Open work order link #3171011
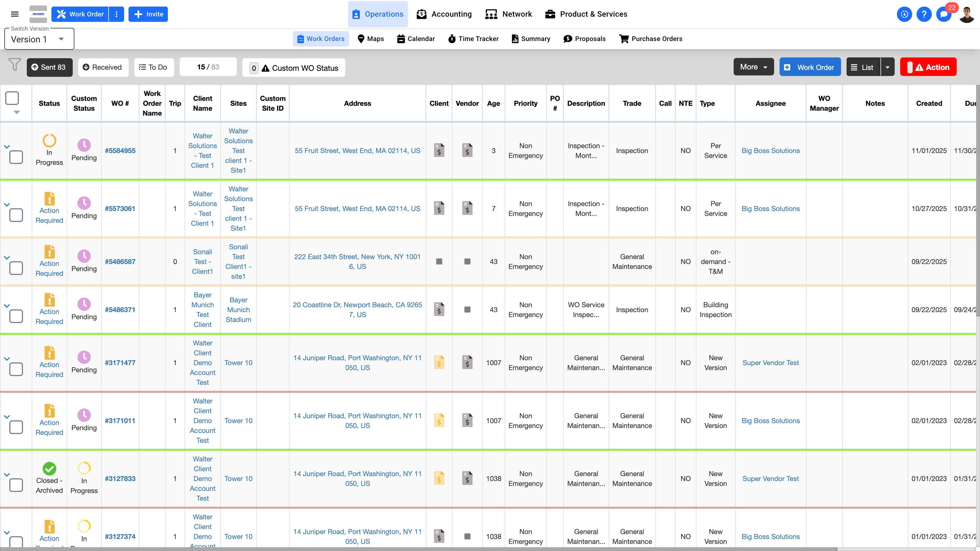The height and width of the screenshot is (551, 980). pos(120,421)
